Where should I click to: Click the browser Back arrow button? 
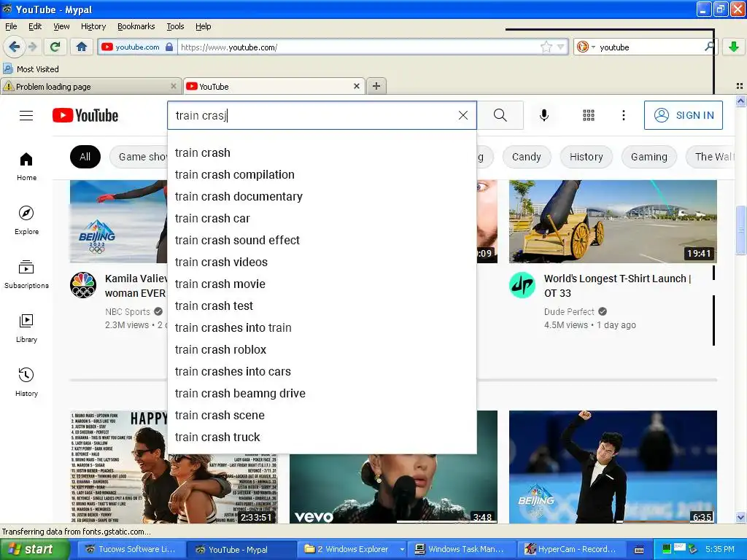click(x=14, y=47)
